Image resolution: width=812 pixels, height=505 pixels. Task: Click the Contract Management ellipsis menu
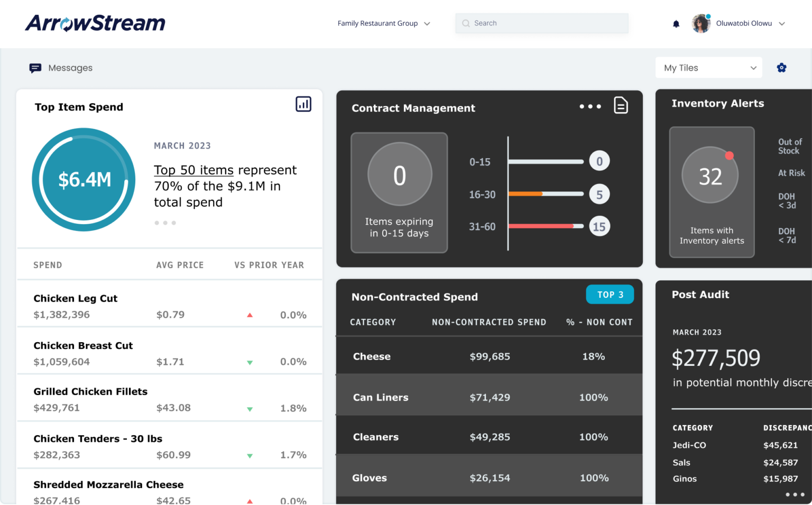[x=590, y=106]
